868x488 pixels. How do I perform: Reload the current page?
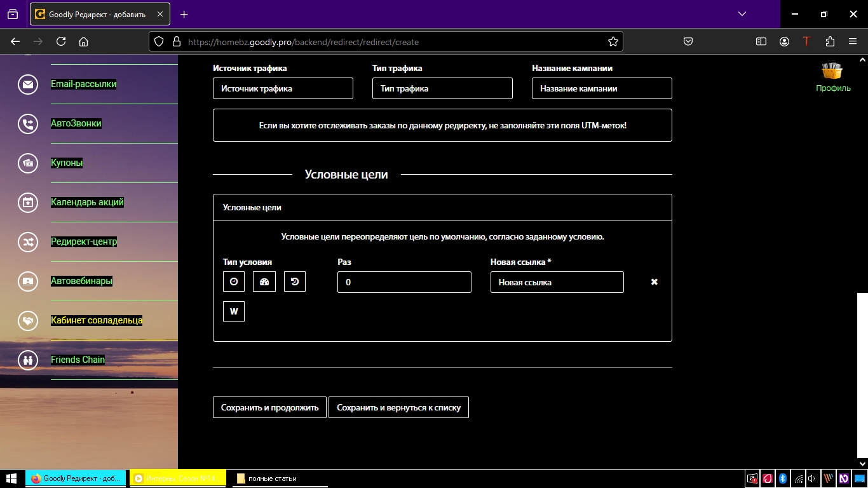point(61,41)
